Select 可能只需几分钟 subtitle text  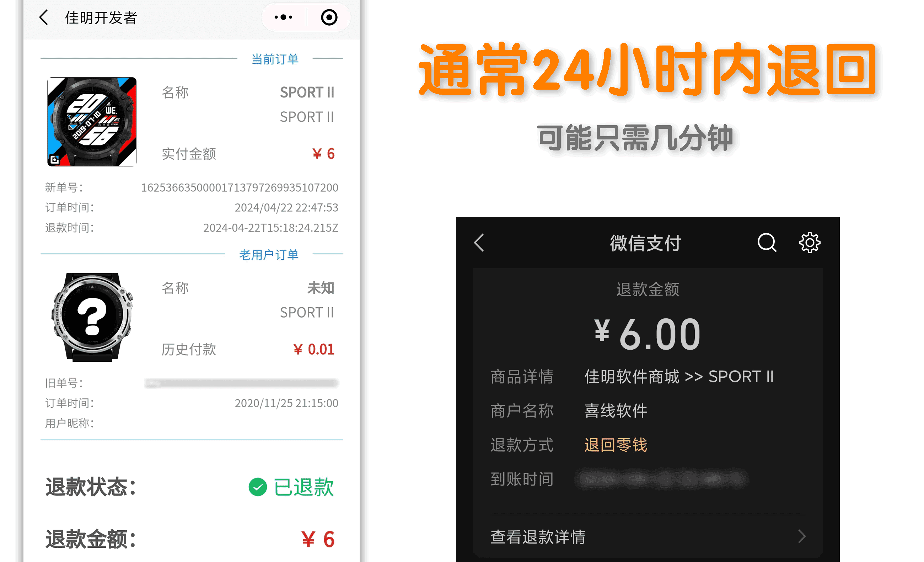pyautogui.click(x=635, y=138)
